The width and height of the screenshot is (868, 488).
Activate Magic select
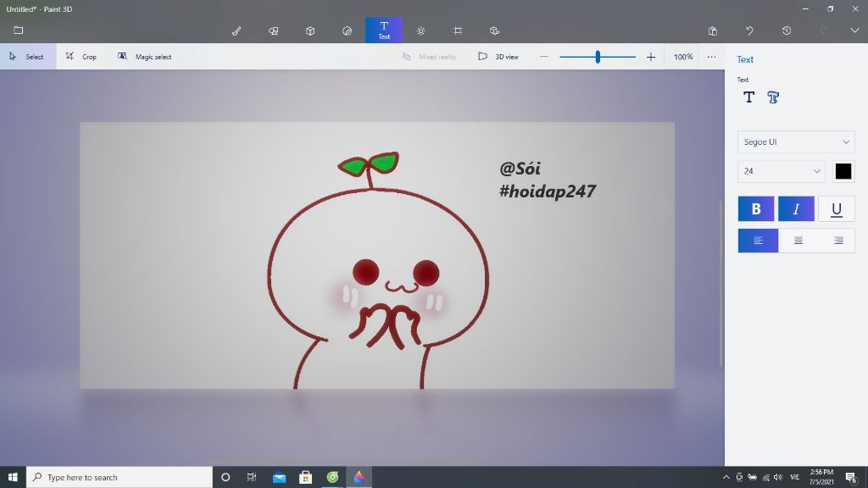(145, 57)
